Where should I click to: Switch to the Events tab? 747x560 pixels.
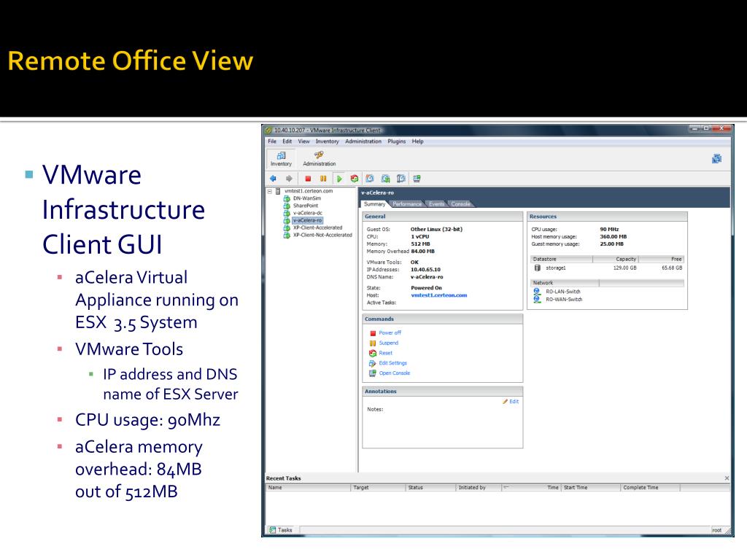(x=436, y=204)
